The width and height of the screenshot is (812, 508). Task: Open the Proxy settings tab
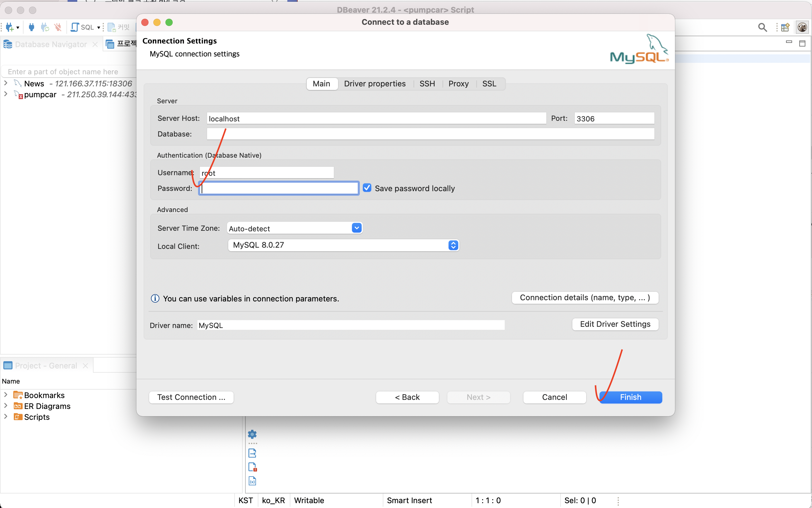(458, 83)
